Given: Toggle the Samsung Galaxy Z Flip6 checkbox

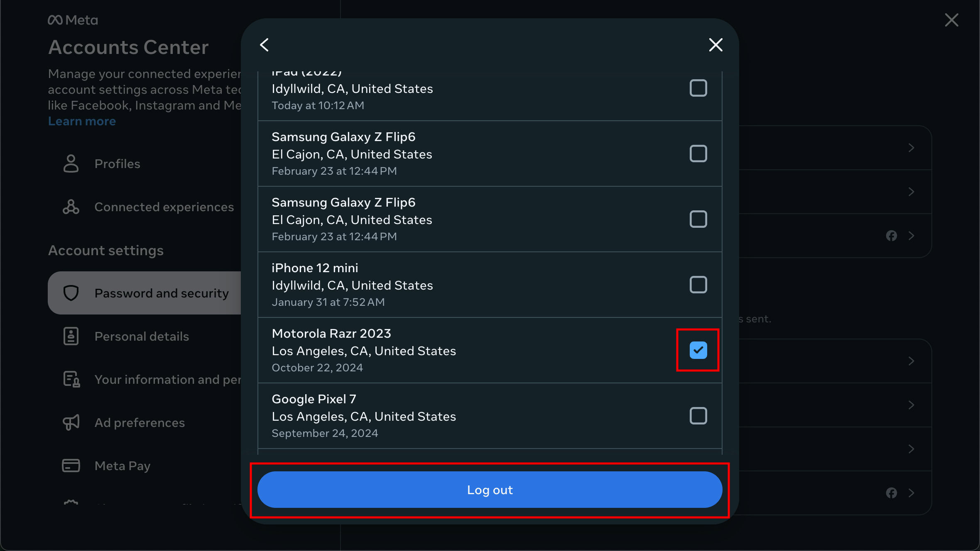Looking at the screenshot, I should click(x=698, y=154).
